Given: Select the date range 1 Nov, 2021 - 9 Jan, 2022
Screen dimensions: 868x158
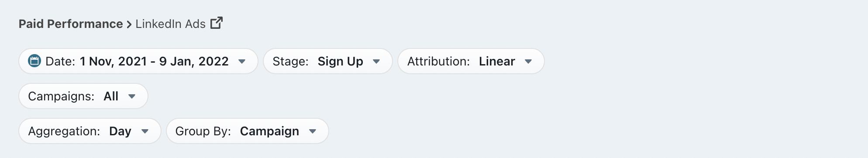Looking at the screenshot, I should tap(154, 61).
